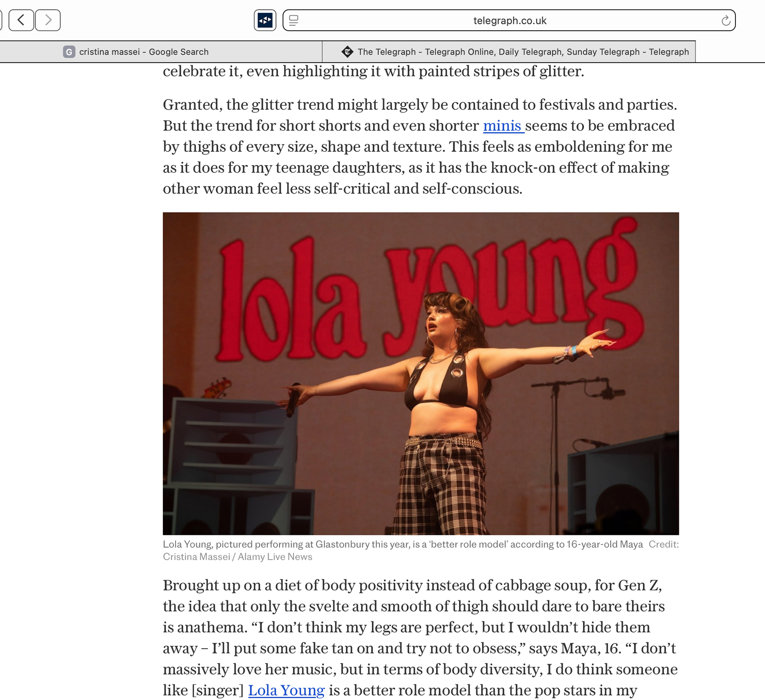
Task: Open the dark blue extension icon
Action: click(265, 20)
